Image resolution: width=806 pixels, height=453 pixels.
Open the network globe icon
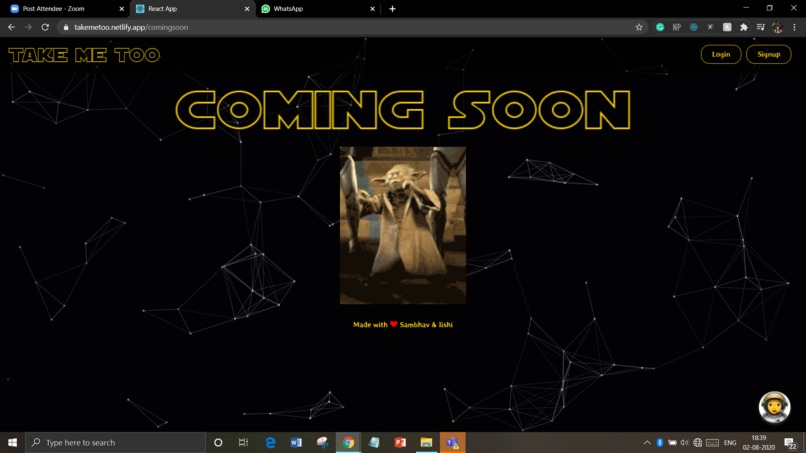698,442
